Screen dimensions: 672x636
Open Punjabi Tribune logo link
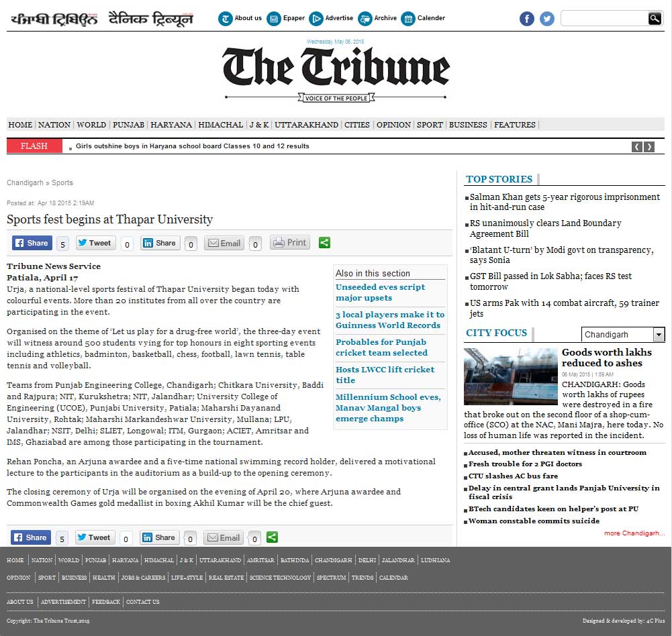54,19
